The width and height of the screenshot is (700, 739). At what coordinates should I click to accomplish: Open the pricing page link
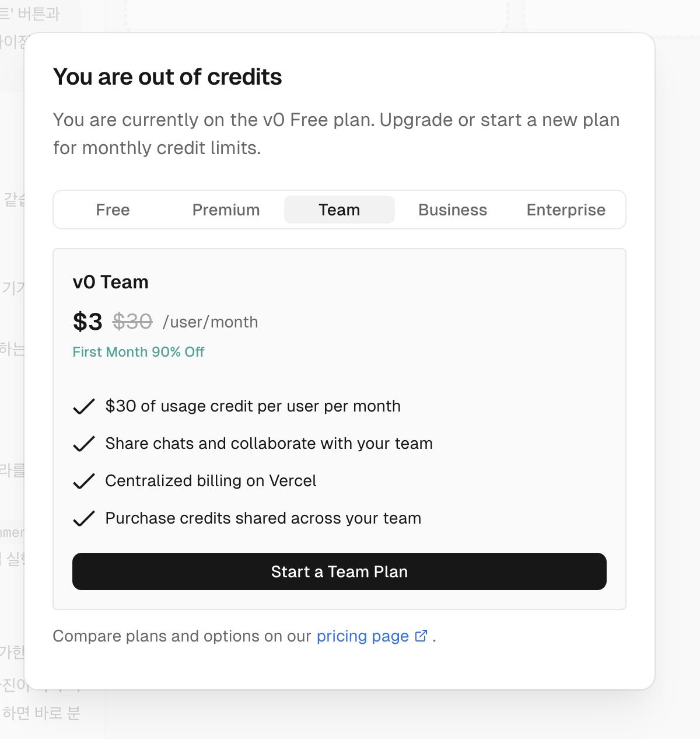click(x=362, y=636)
